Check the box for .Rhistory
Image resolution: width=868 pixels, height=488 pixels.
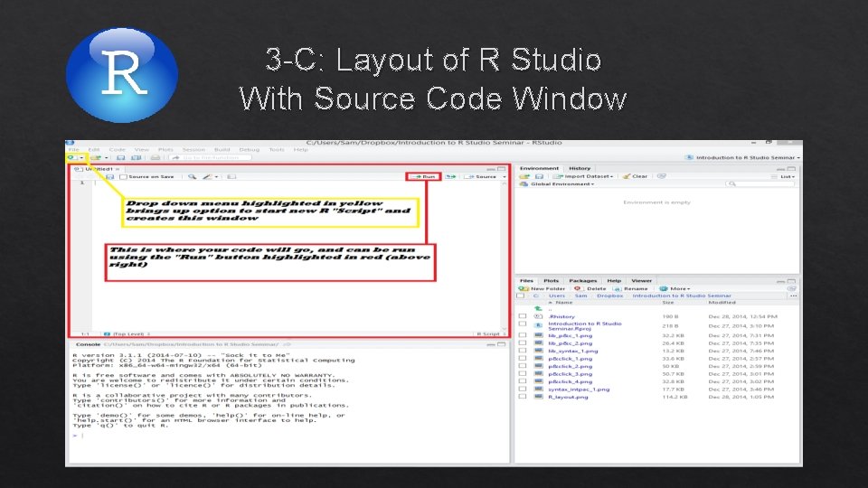click(x=522, y=316)
